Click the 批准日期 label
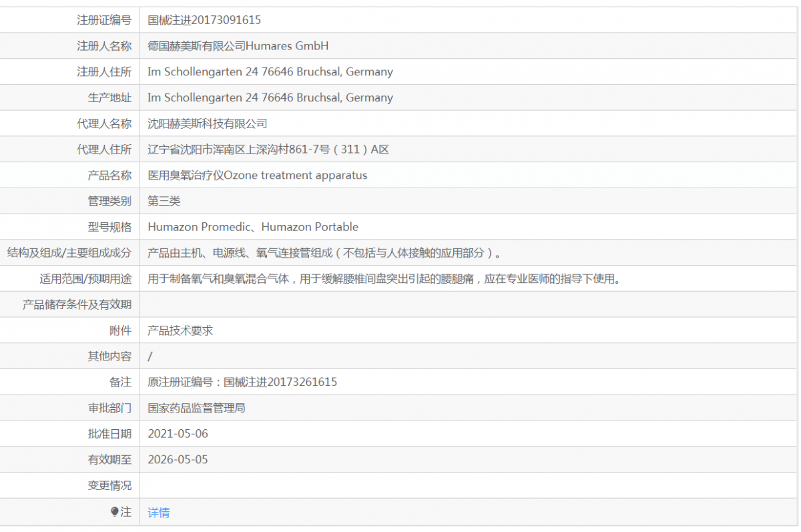Screen dimensions: 801x532 click(x=110, y=434)
